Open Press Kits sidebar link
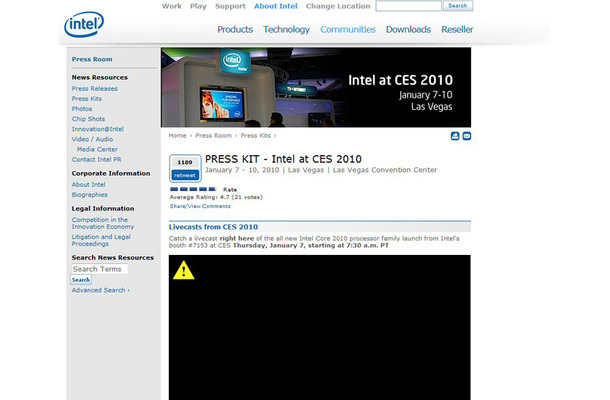Screen dimensions: 610x400 pos(87,99)
